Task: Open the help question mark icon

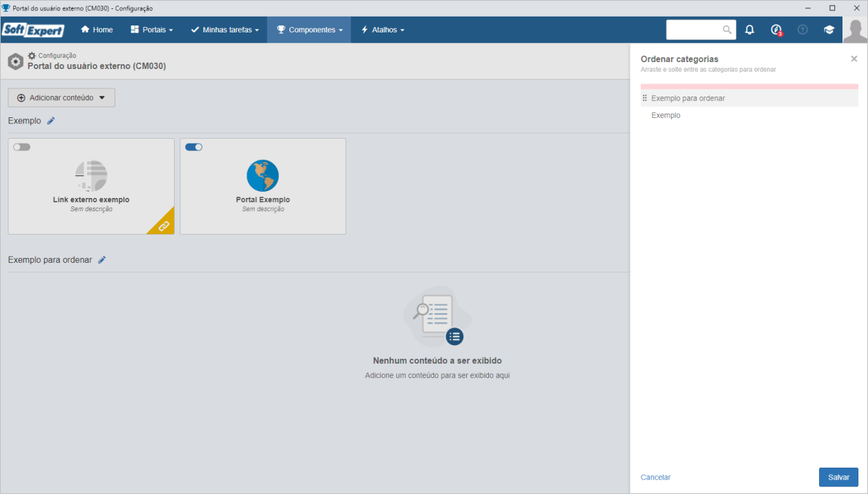Action: click(802, 30)
